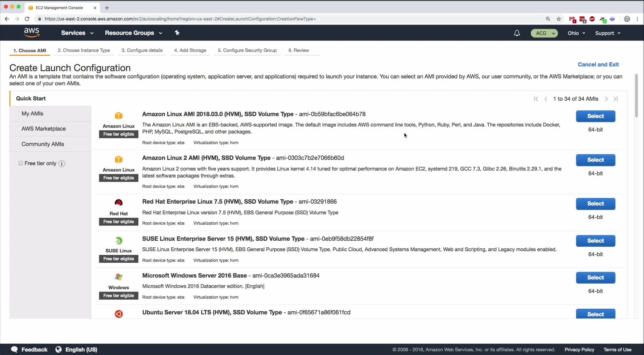Expand the Support menu
Screen dimensions: 644x355
(x=608, y=33)
